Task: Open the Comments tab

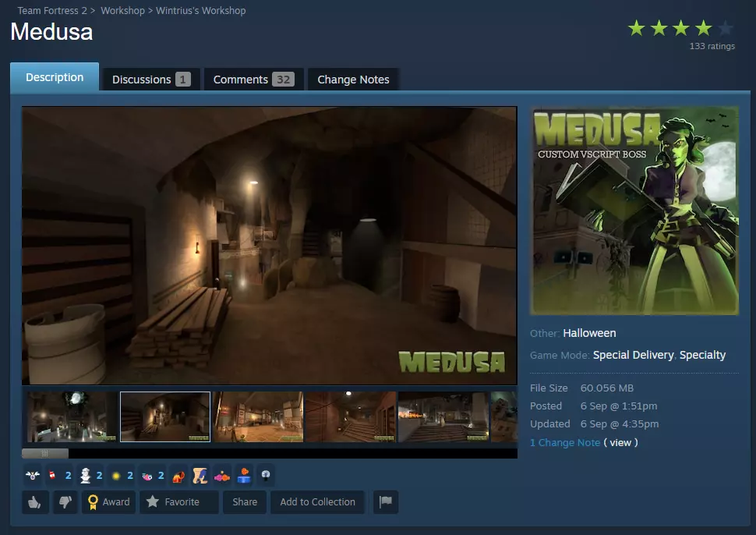Action: 253,80
